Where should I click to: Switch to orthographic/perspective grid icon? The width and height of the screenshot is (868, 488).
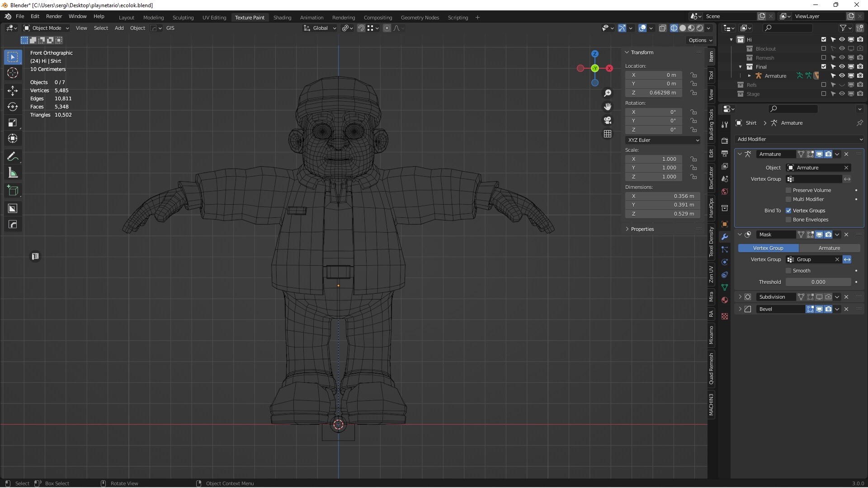[608, 134]
